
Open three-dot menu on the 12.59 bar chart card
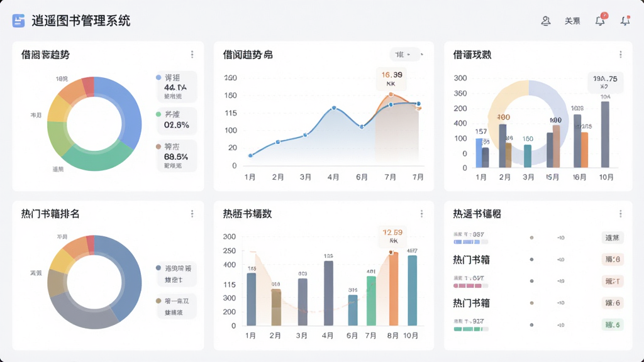click(421, 214)
